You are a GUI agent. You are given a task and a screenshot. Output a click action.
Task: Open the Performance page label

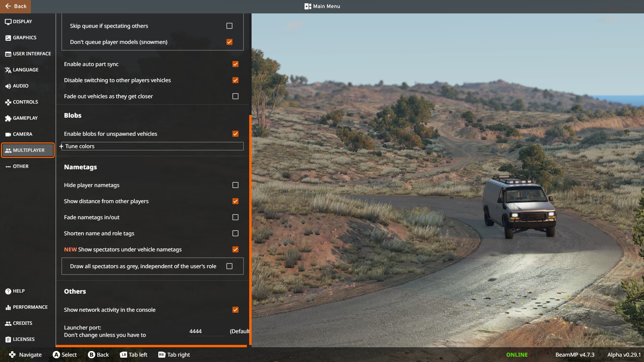click(x=30, y=307)
